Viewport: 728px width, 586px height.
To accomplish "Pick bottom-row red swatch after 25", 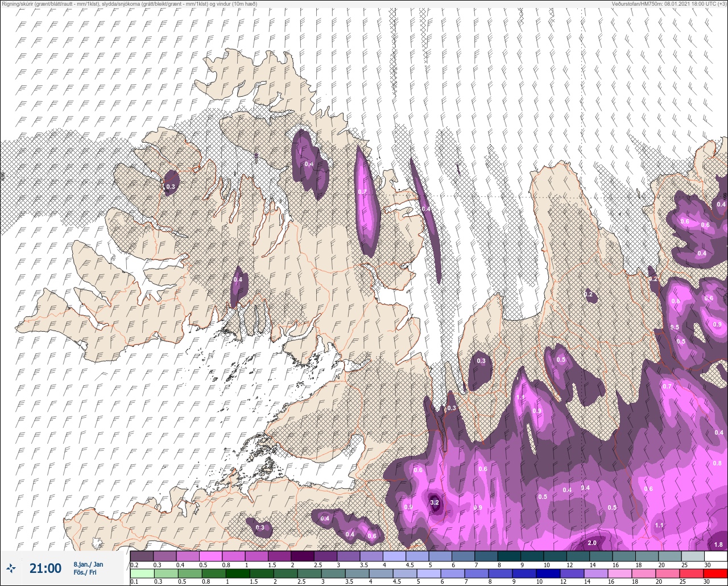I will [715, 572].
